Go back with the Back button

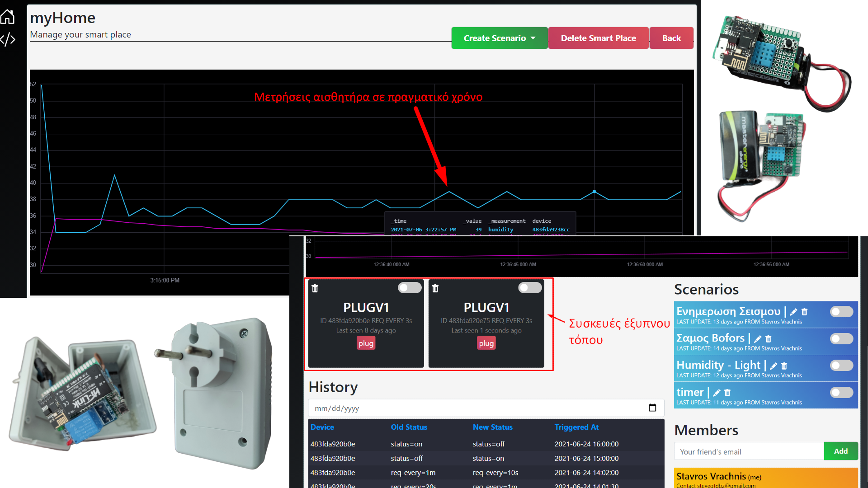click(671, 38)
